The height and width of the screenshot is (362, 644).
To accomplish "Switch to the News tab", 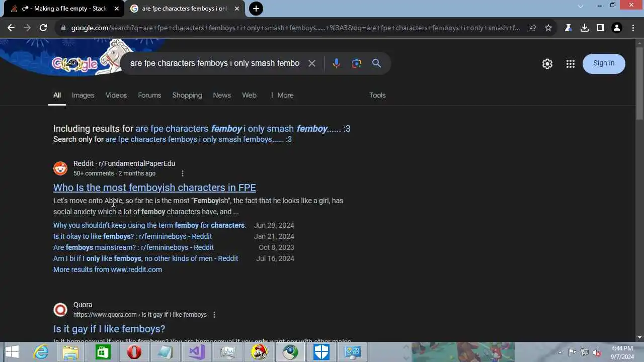I will [x=222, y=95].
